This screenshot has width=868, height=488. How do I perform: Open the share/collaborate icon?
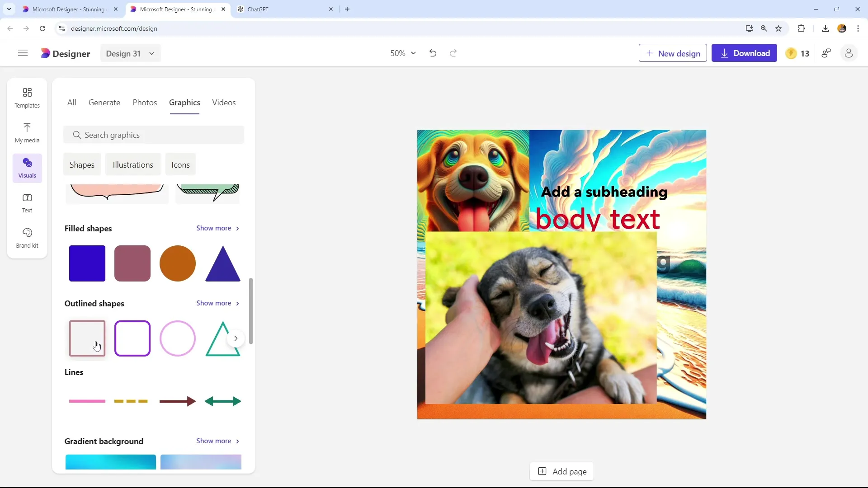[x=826, y=53]
